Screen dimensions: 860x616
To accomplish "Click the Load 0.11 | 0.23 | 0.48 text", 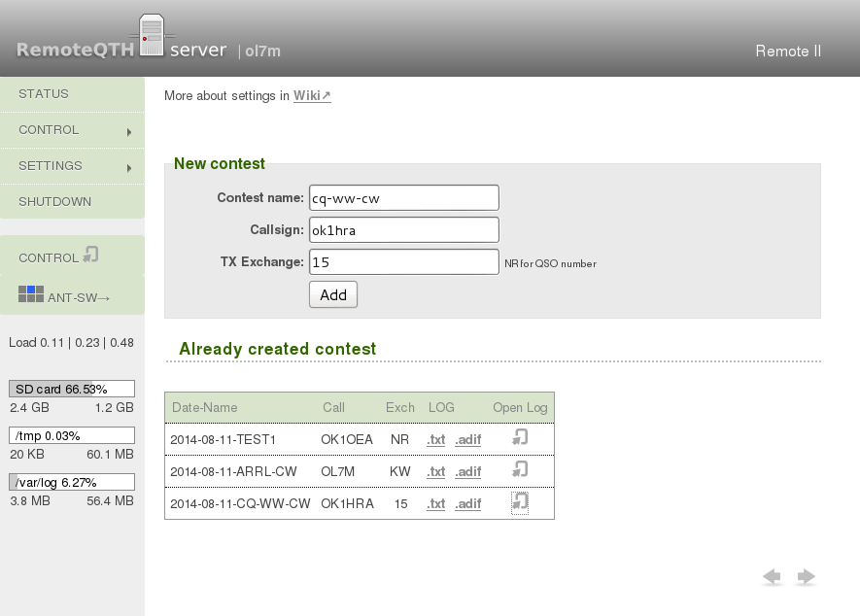I will (71, 343).
